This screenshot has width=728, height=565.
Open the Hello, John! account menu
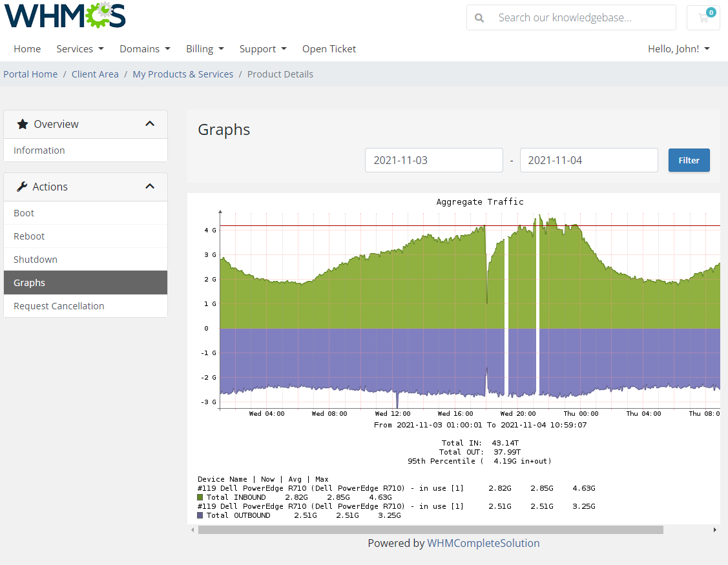coord(679,48)
